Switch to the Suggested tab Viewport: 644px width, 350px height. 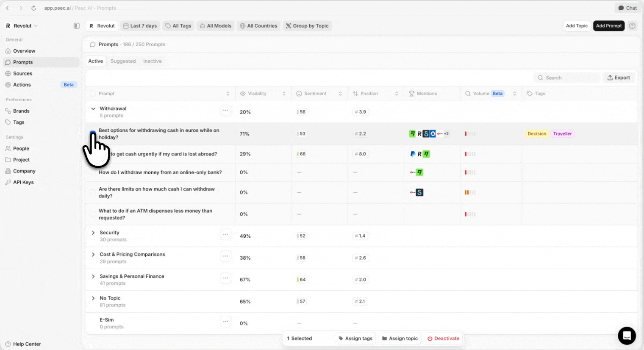pos(123,61)
